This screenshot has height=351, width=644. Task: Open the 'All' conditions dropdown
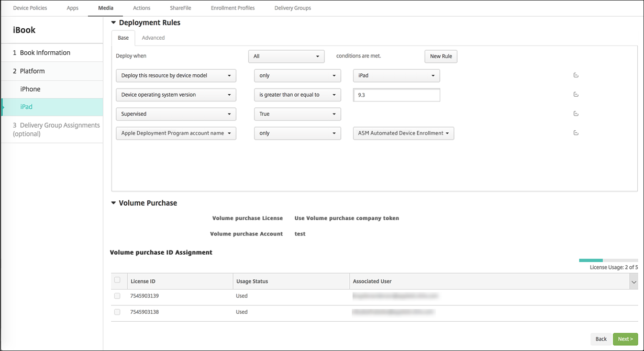pyautogui.click(x=286, y=56)
